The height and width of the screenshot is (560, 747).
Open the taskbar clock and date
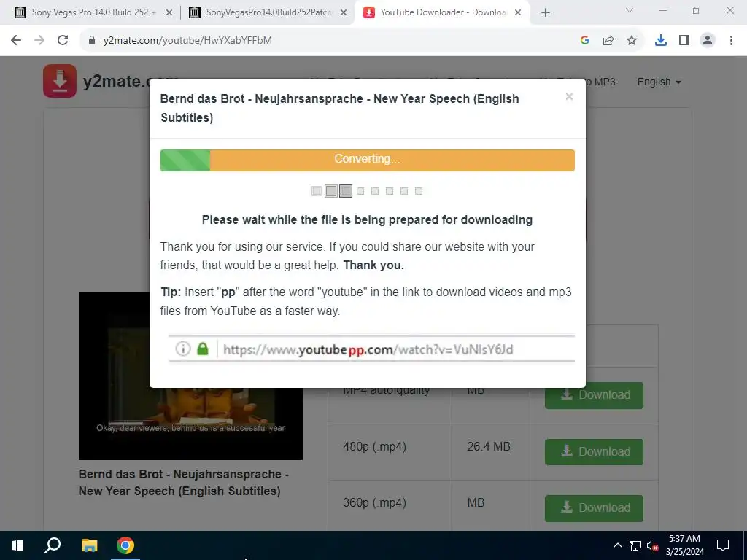pyautogui.click(x=684, y=545)
